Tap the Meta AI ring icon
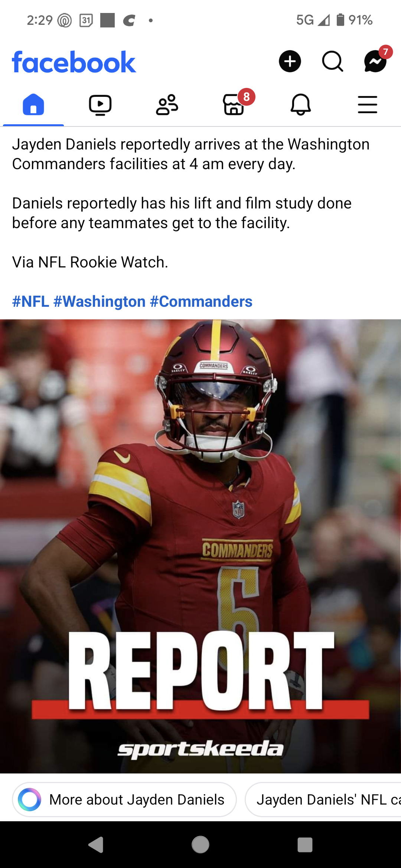 [30, 799]
